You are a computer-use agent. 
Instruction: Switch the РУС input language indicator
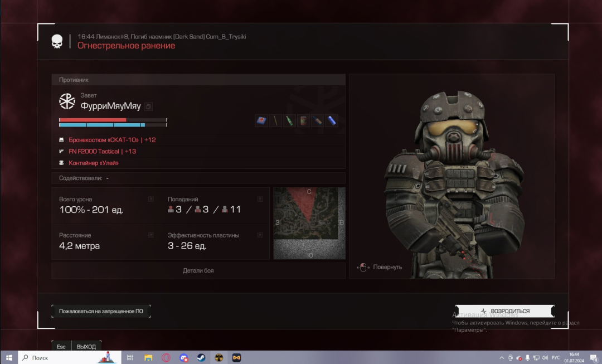(556, 358)
